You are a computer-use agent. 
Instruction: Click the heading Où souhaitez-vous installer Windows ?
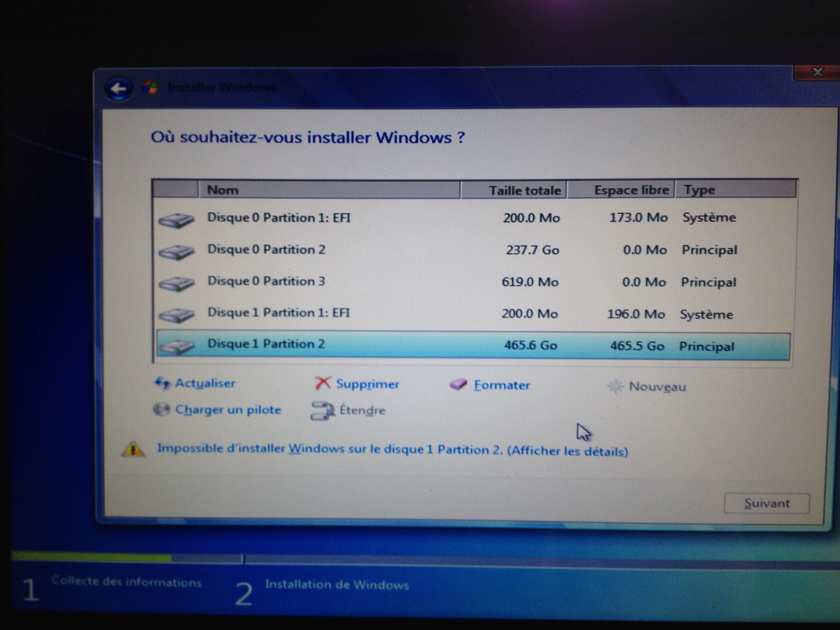tap(308, 137)
